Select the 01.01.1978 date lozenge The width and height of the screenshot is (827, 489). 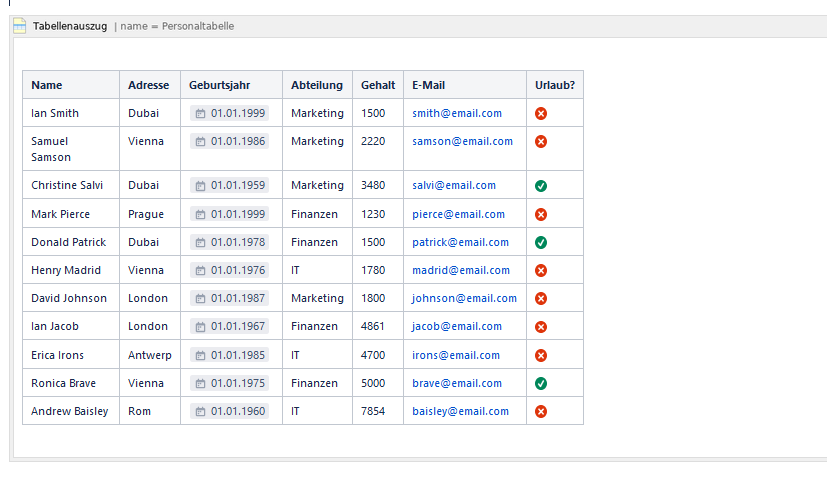pos(229,242)
